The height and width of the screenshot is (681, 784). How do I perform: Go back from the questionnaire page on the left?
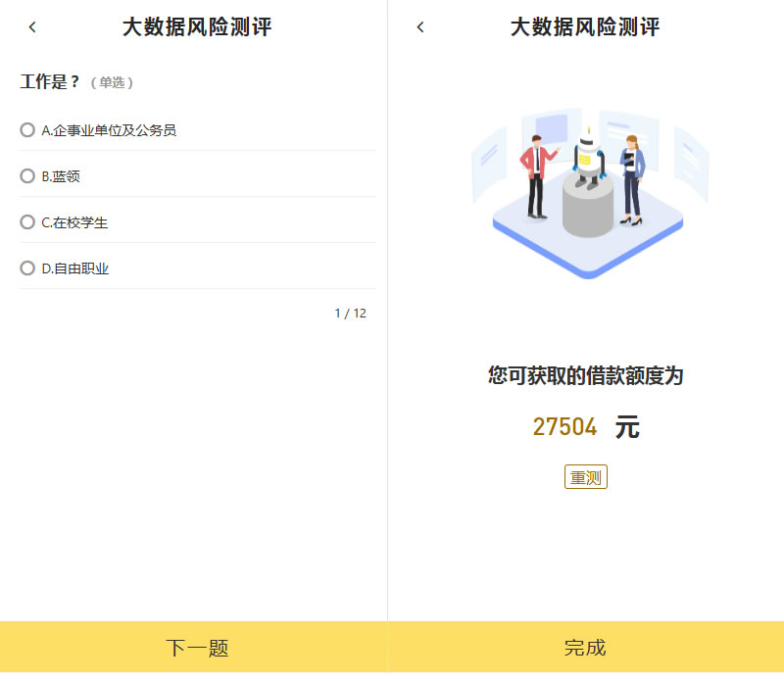pyautogui.click(x=32, y=27)
